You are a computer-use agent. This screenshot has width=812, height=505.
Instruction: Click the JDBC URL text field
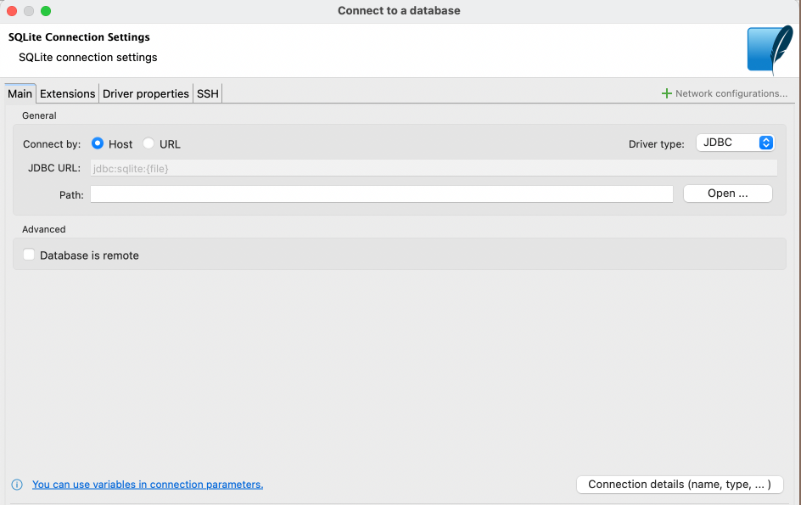pos(433,168)
